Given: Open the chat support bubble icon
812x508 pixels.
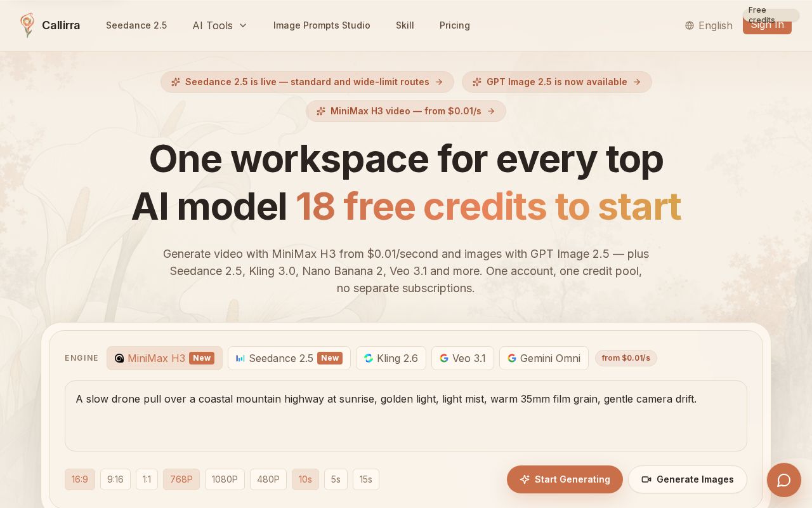Looking at the screenshot, I should [x=784, y=480].
